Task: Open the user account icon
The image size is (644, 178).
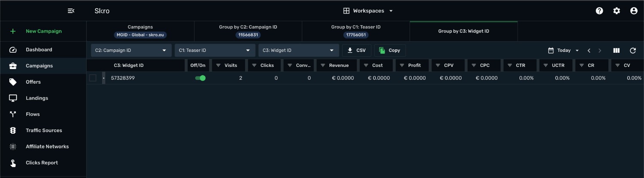Action: (x=634, y=11)
